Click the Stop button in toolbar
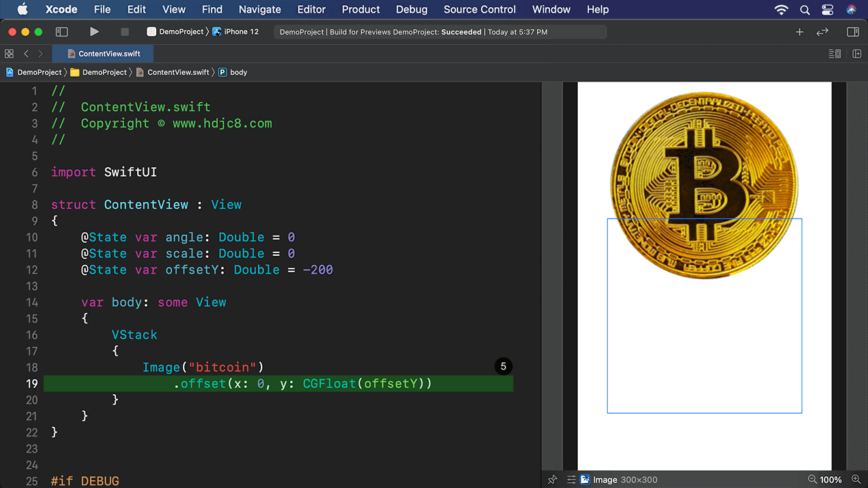This screenshot has height=488, width=868. (125, 32)
